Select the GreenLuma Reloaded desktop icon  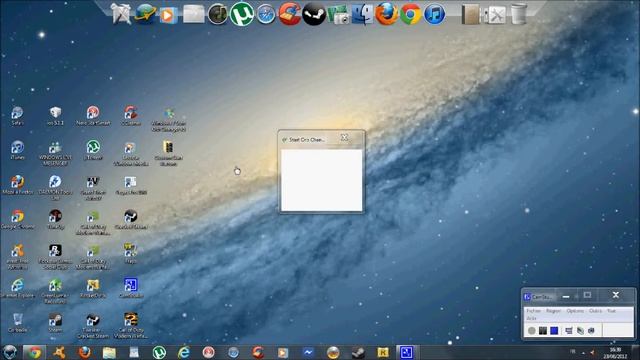[x=55, y=291]
